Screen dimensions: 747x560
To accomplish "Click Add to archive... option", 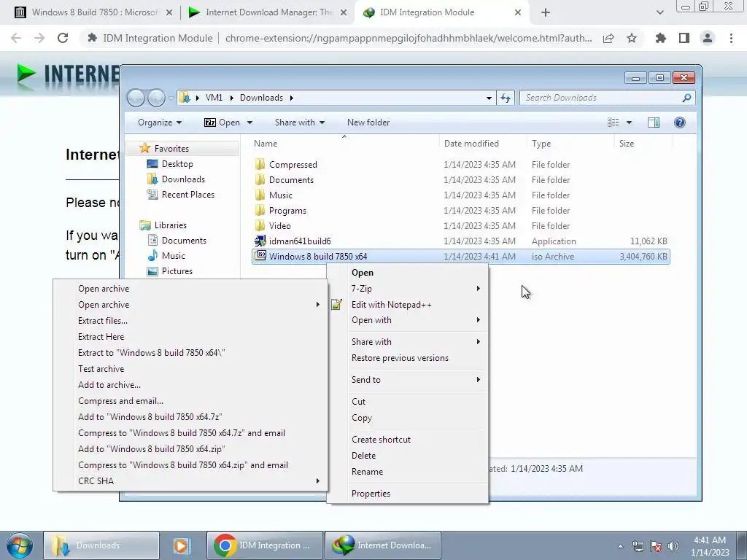I will 190,385.
